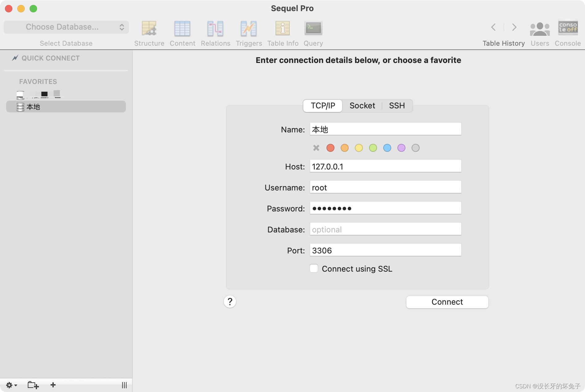Open the gear settings menu
Viewport: 585px width, 392px height.
11,385
